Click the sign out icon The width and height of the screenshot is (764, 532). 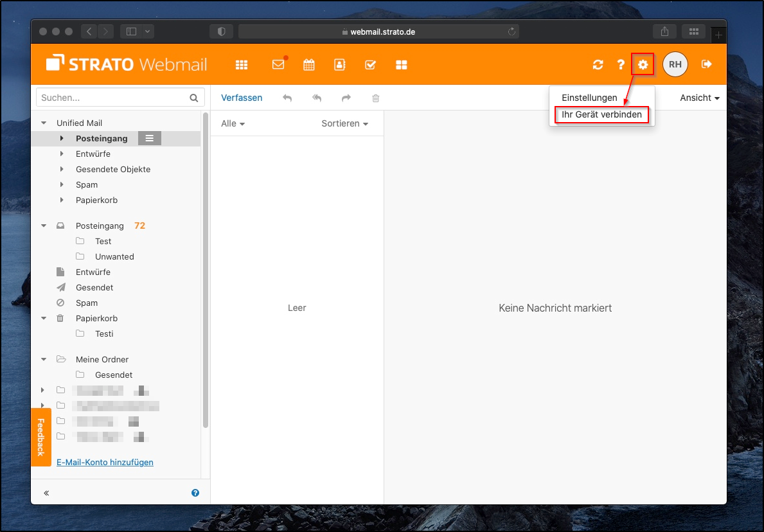pos(707,64)
